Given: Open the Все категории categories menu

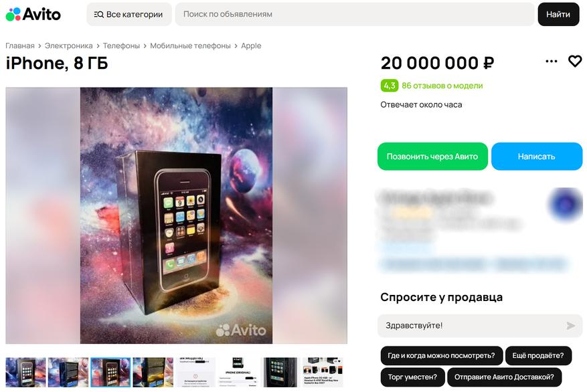Looking at the screenshot, I should pyautogui.click(x=129, y=14).
